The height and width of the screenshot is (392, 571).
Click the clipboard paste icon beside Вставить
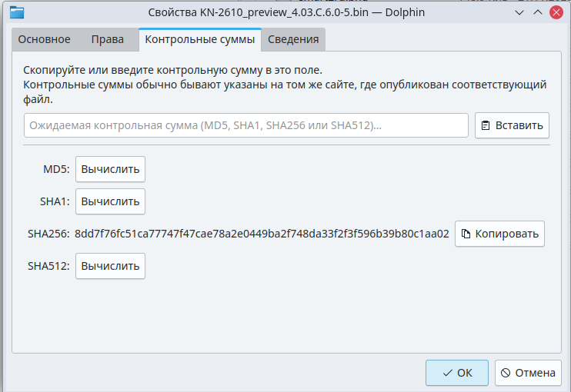click(x=486, y=125)
